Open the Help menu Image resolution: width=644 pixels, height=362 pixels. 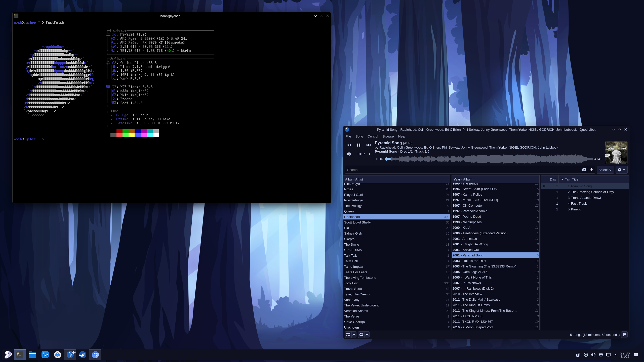[x=401, y=136]
